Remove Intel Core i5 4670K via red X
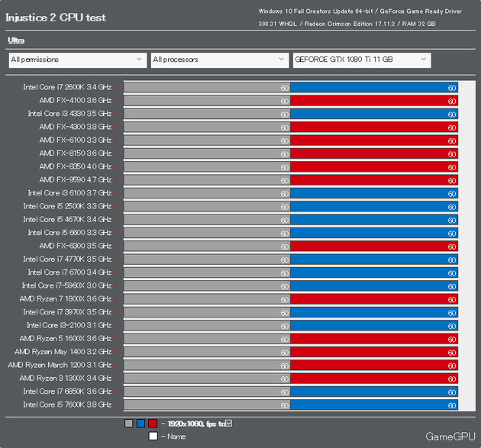 point(116,220)
